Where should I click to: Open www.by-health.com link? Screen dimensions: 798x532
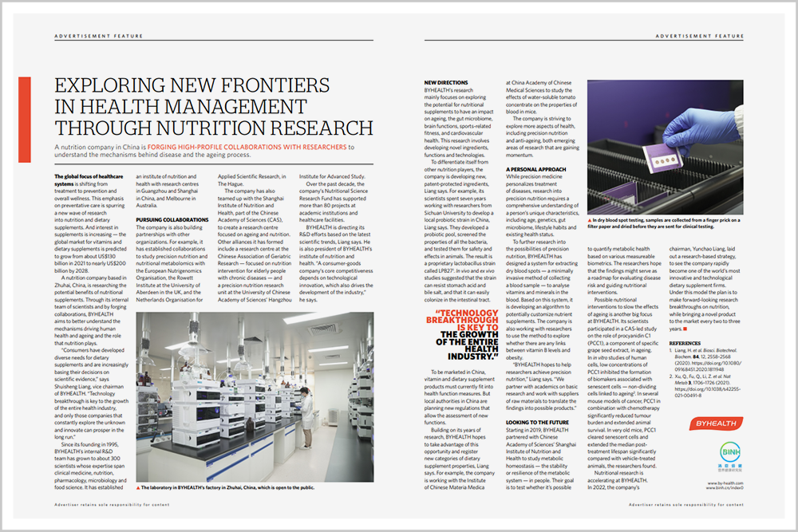click(725, 483)
